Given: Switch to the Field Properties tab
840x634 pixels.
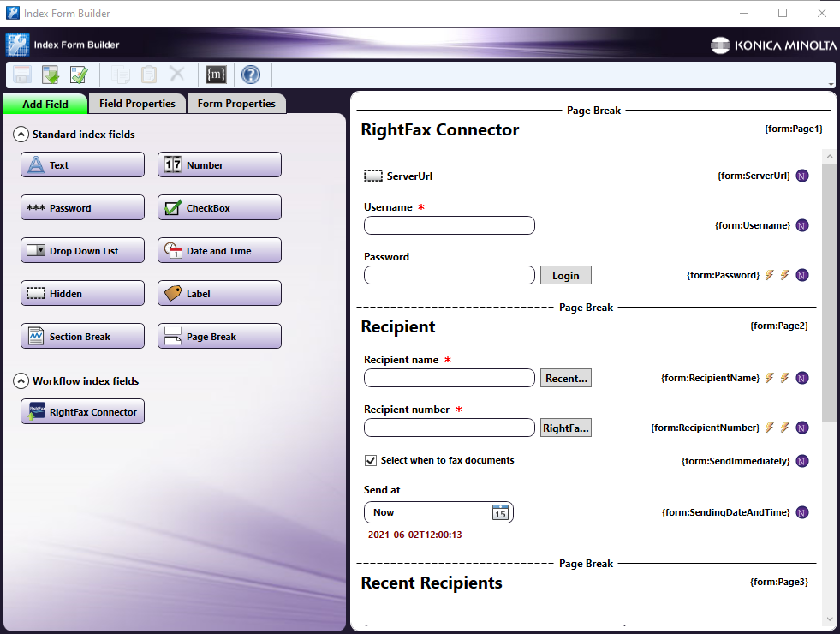Looking at the screenshot, I should 137,104.
